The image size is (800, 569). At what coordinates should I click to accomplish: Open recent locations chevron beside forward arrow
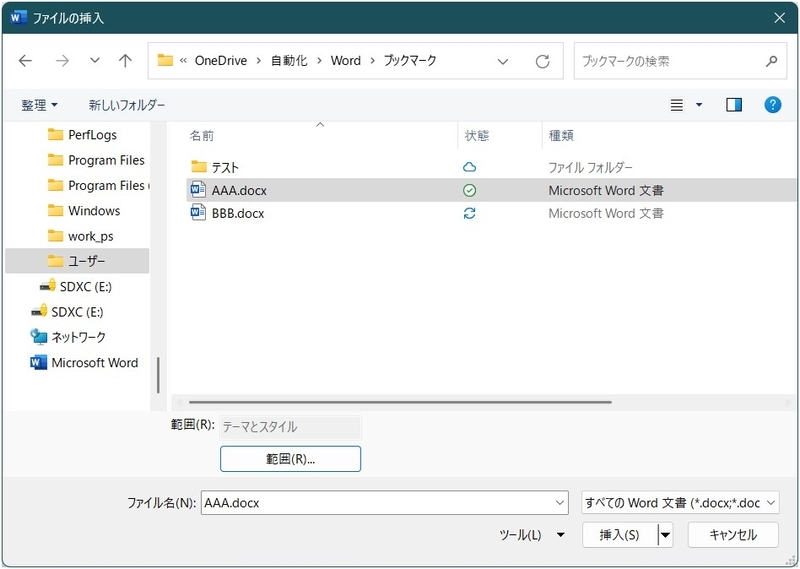(94, 61)
